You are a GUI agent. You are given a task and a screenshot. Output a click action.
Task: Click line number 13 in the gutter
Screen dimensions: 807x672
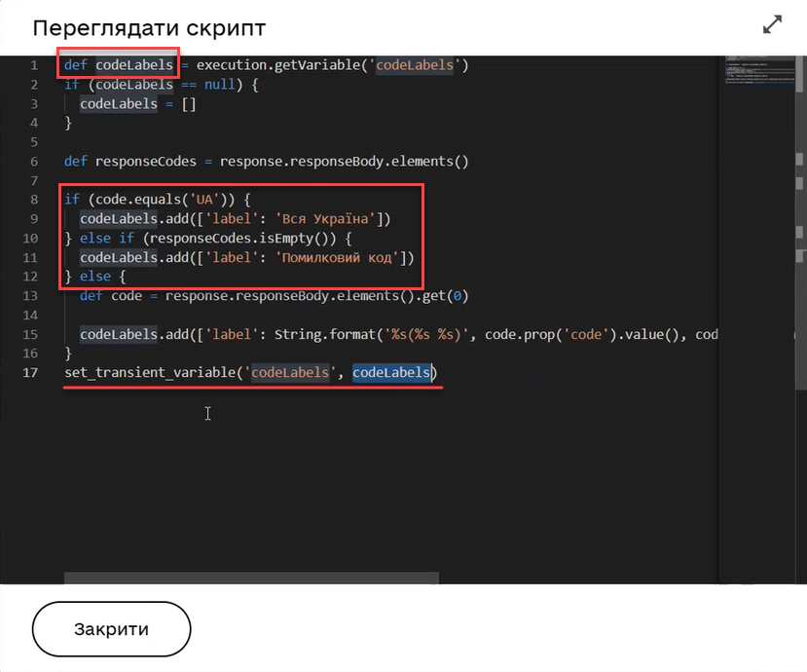coord(30,296)
